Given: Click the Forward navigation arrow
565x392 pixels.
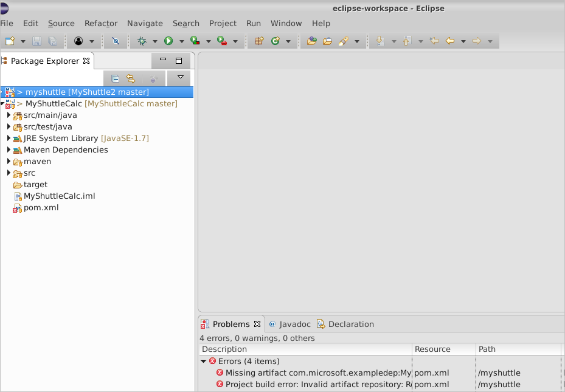Looking at the screenshot, I should pos(476,41).
